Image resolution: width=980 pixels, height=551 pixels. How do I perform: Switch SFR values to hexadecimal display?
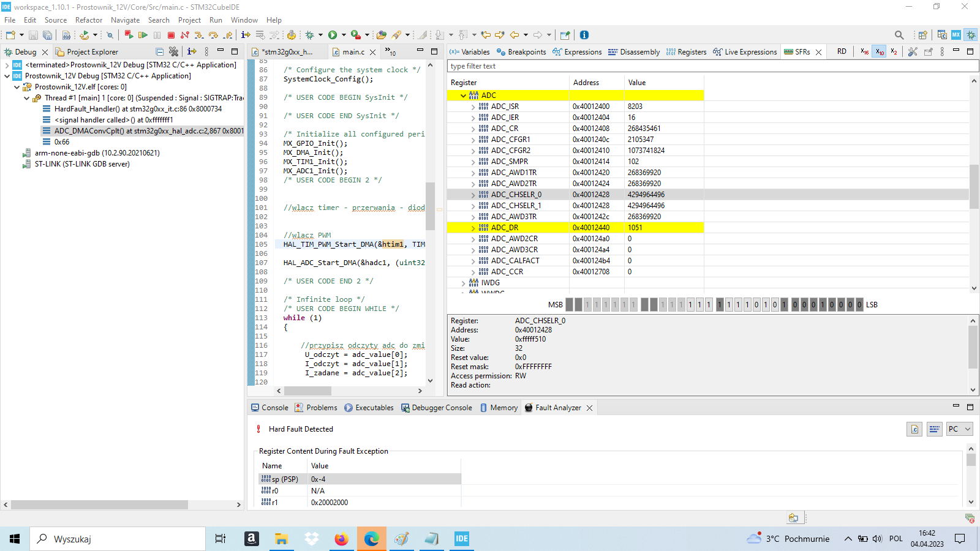click(864, 51)
